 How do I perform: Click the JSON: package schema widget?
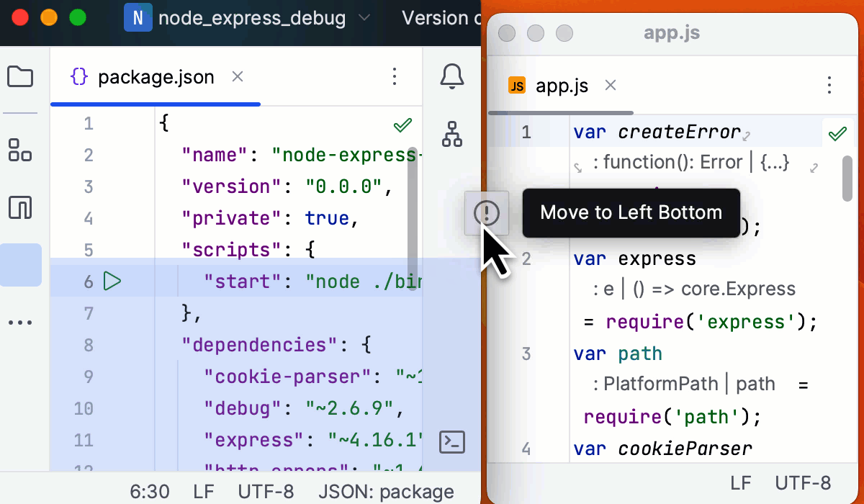[x=386, y=492]
